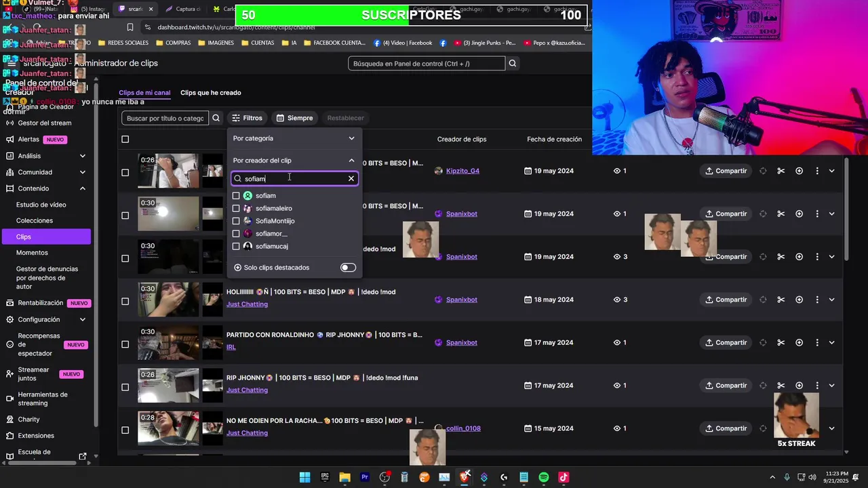Image resolution: width=868 pixels, height=488 pixels.
Task: Check the SofiaMontiijo creator checkbox
Action: pos(236,221)
